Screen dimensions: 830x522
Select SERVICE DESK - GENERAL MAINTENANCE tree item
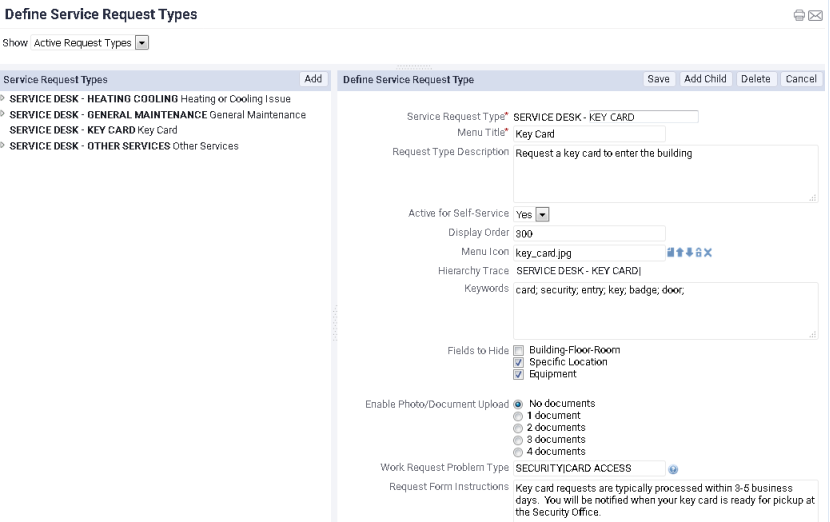[x=158, y=115]
